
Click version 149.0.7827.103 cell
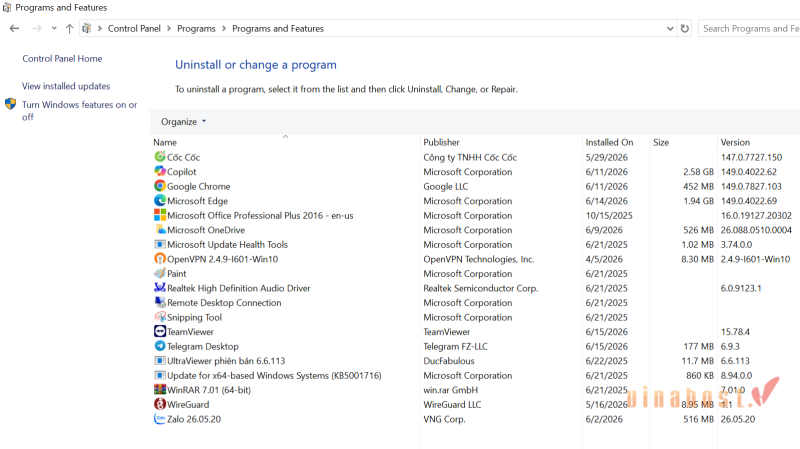751,186
